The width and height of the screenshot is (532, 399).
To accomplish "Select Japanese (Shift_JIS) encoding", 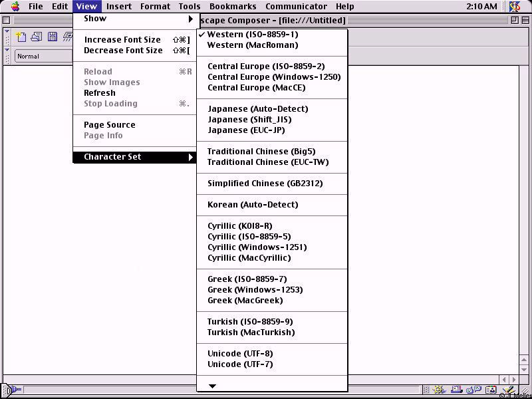I will pyautogui.click(x=249, y=120).
